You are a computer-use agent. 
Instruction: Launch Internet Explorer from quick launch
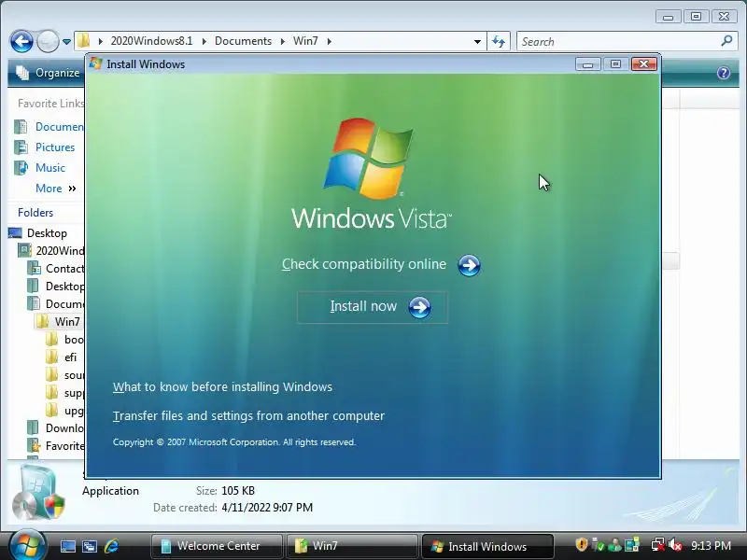111,546
